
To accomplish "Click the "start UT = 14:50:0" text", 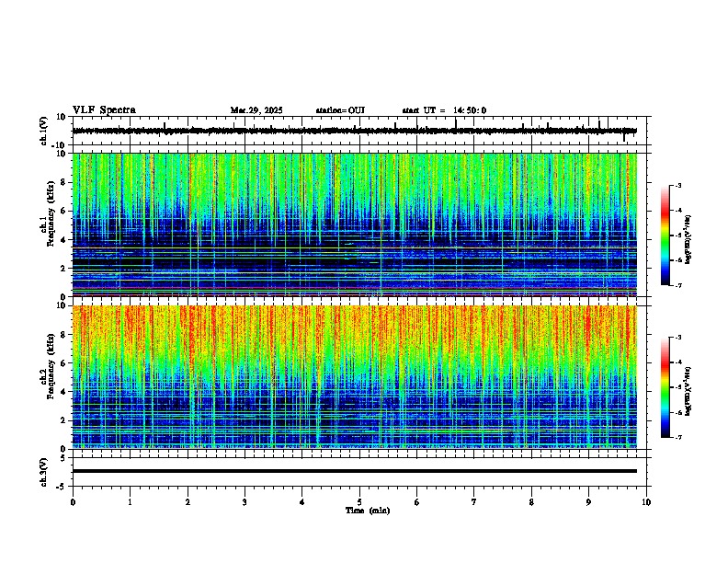I will point(444,110).
